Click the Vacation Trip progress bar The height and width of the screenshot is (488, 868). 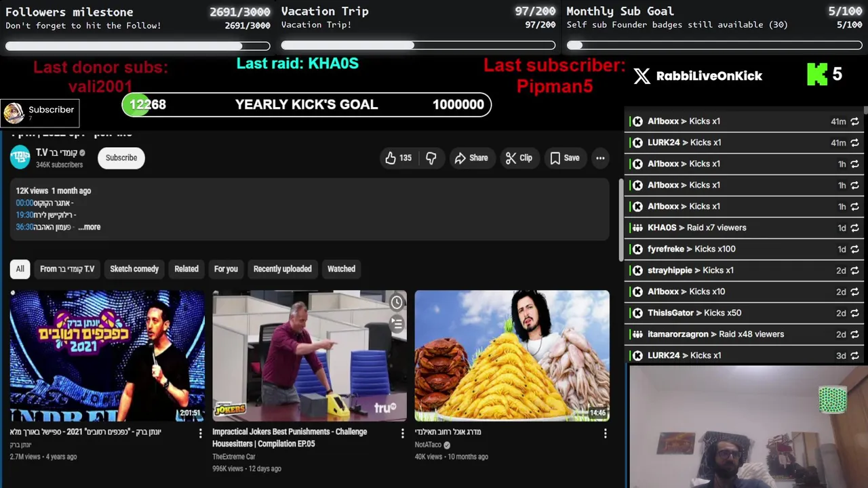(418, 45)
